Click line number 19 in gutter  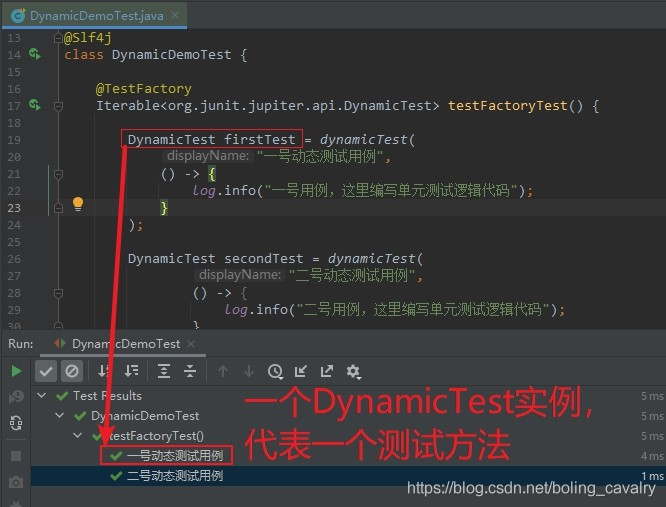[x=14, y=140]
